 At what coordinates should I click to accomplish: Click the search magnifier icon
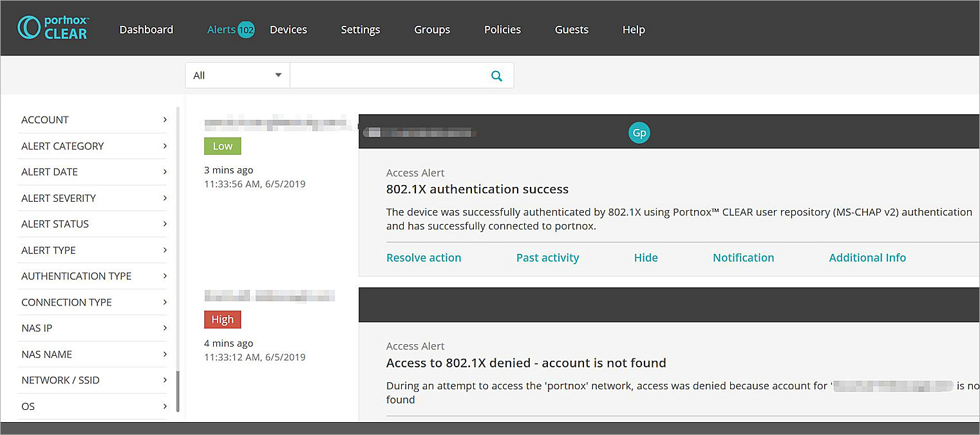[x=496, y=75]
